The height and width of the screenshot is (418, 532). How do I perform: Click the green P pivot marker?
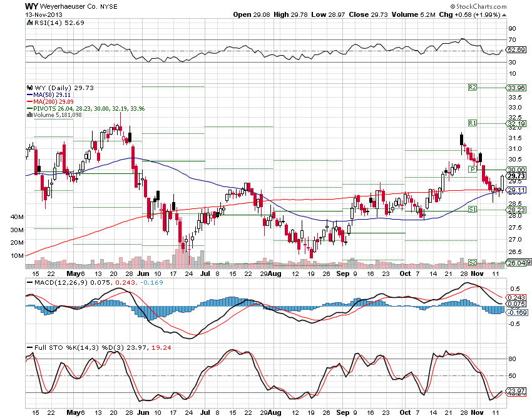[x=473, y=169]
